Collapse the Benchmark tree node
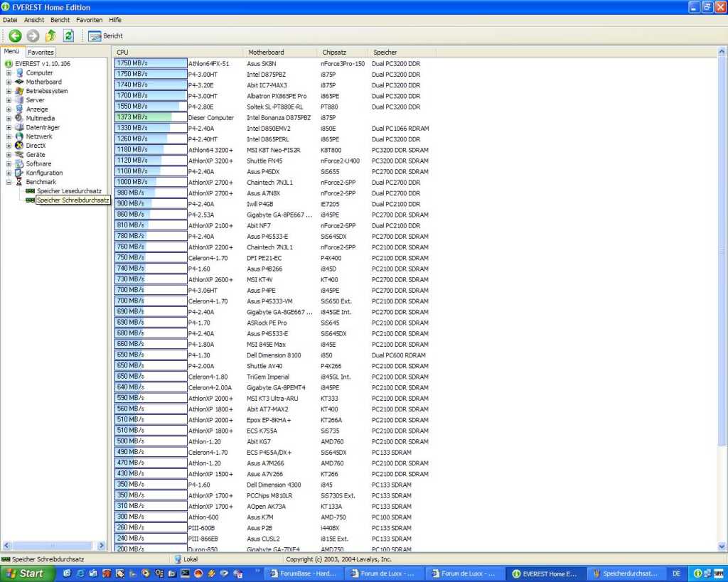 9,182
